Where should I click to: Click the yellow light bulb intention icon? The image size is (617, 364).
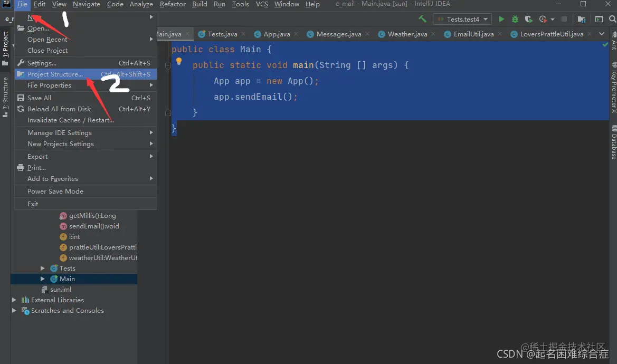pos(178,61)
